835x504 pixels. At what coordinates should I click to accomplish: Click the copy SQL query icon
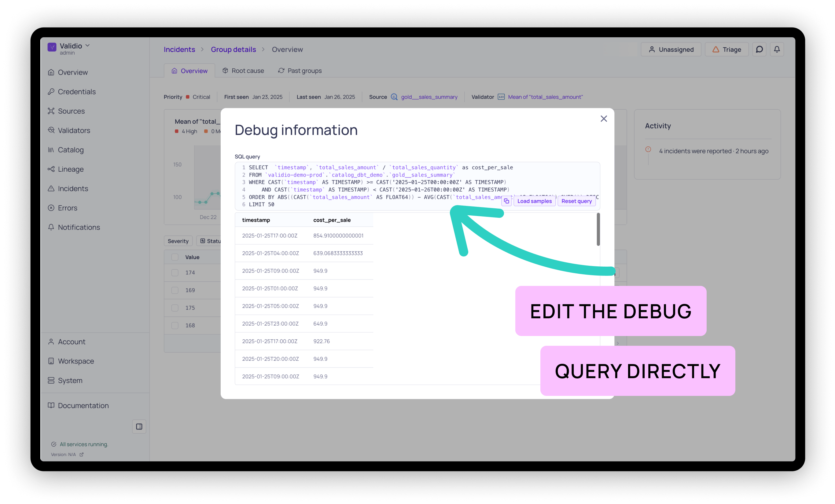point(506,201)
